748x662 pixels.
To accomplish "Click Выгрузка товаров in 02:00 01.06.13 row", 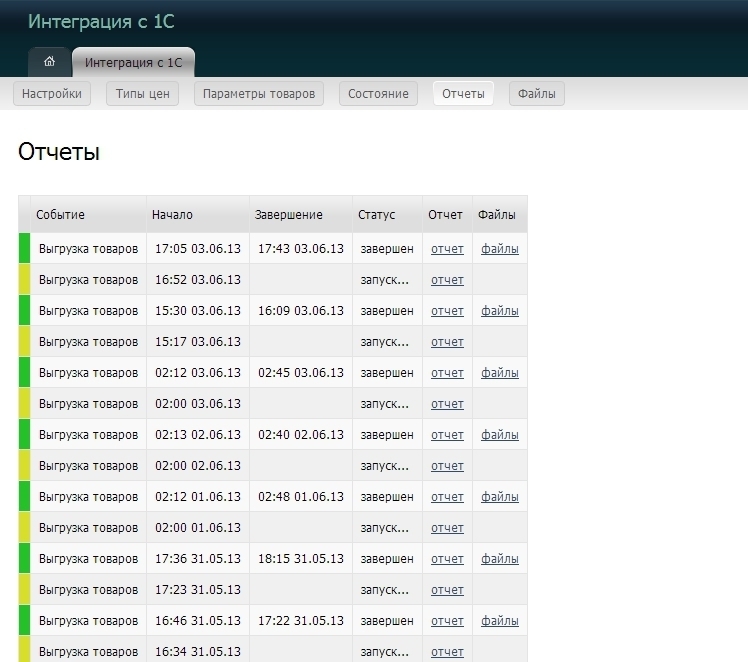I will (x=89, y=528).
